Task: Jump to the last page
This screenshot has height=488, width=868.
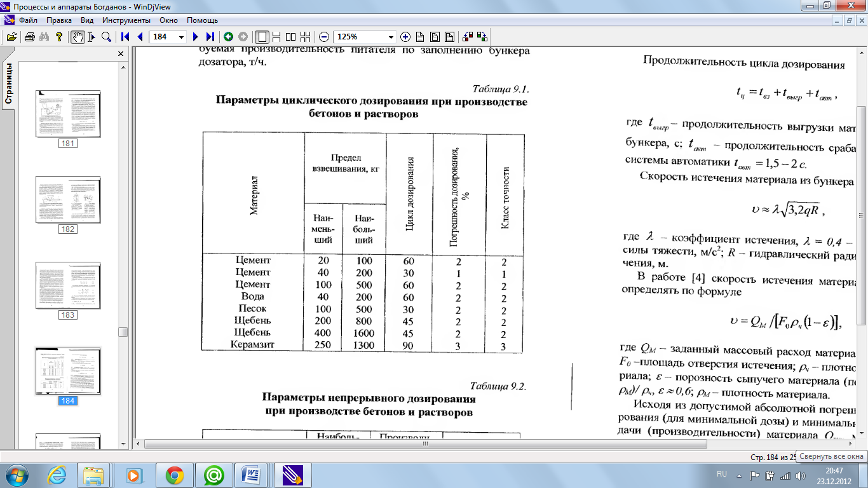Action: pos(210,37)
